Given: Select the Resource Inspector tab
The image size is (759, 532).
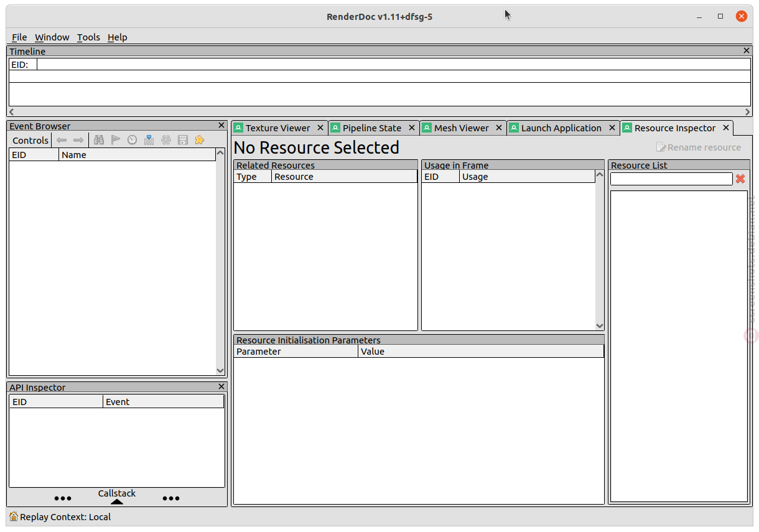Looking at the screenshot, I should tap(677, 128).
